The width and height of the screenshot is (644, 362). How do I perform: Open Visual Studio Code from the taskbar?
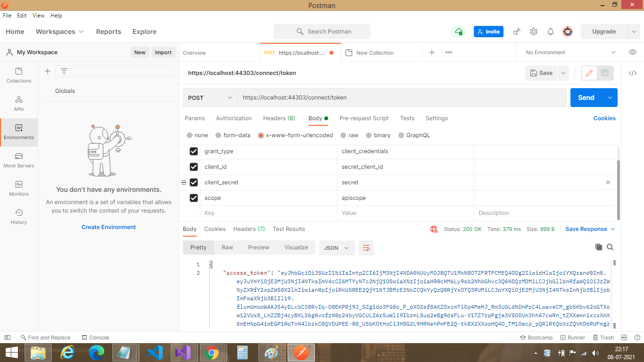coord(155,353)
